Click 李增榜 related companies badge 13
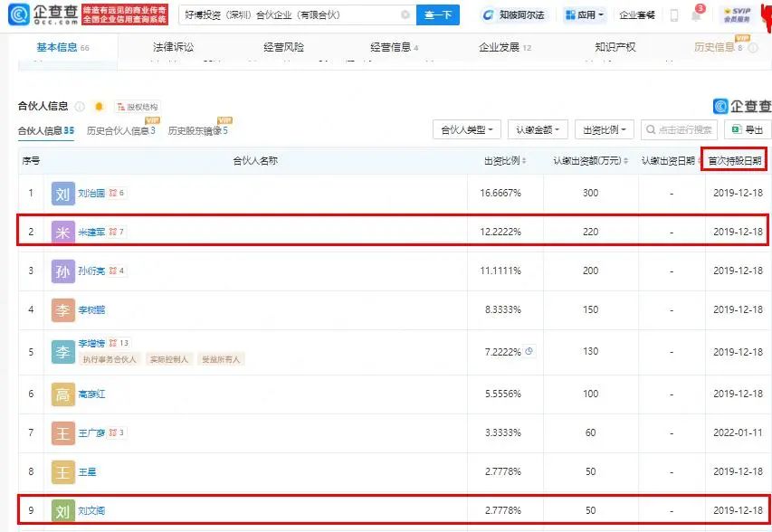Viewport: 772px width, 532px height. point(119,343)
